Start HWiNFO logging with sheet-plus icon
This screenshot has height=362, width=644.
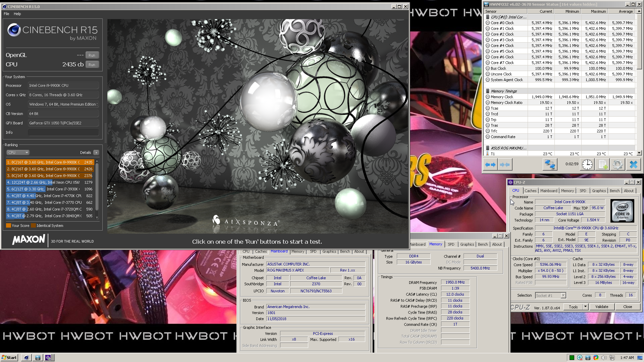(x=602, y=165)
